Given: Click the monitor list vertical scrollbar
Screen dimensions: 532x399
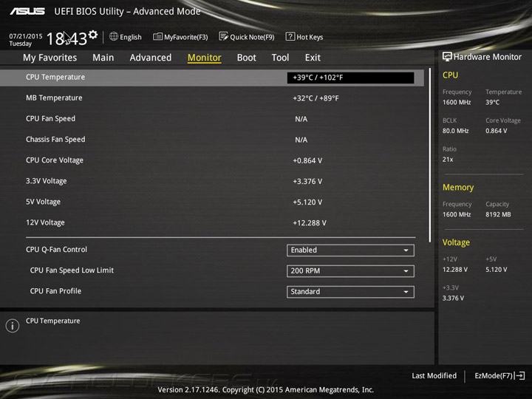Looking at the screenshot, I should [430, 155].
